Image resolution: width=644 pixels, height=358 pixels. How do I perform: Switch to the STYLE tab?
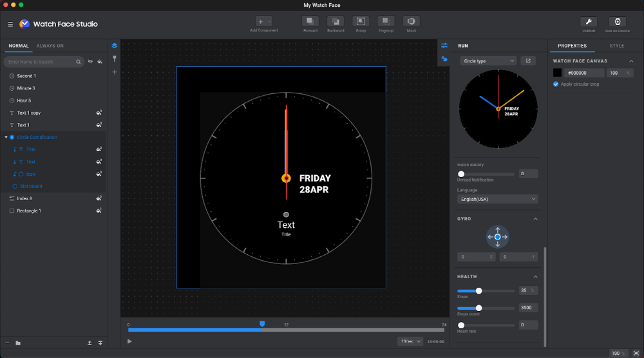(616, 46)
